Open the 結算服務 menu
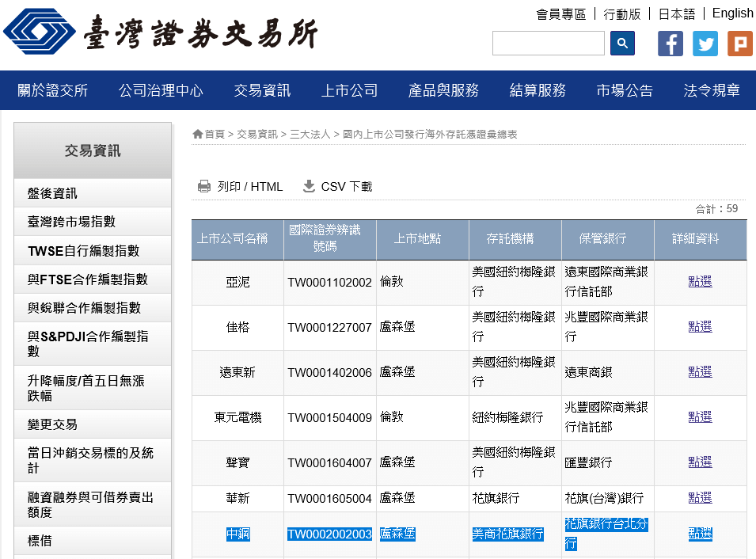 [538, 90]
